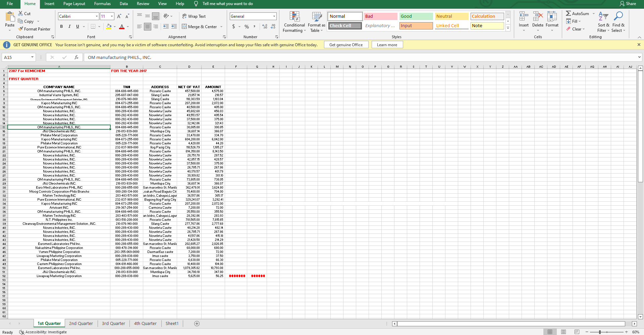Switch to Page Layout view in status bar
Image resolution: width=644 pixels, height=335 pixels.
pyautogui.click(x=563, y=332)
